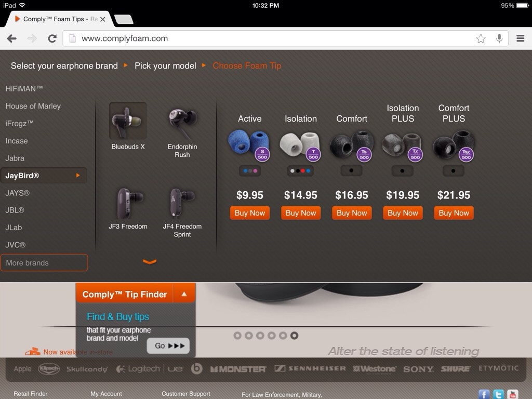The width and height of the screenshot is (532, 399).
Task: Reload the Comply Foam page
Action: [52, 38]
